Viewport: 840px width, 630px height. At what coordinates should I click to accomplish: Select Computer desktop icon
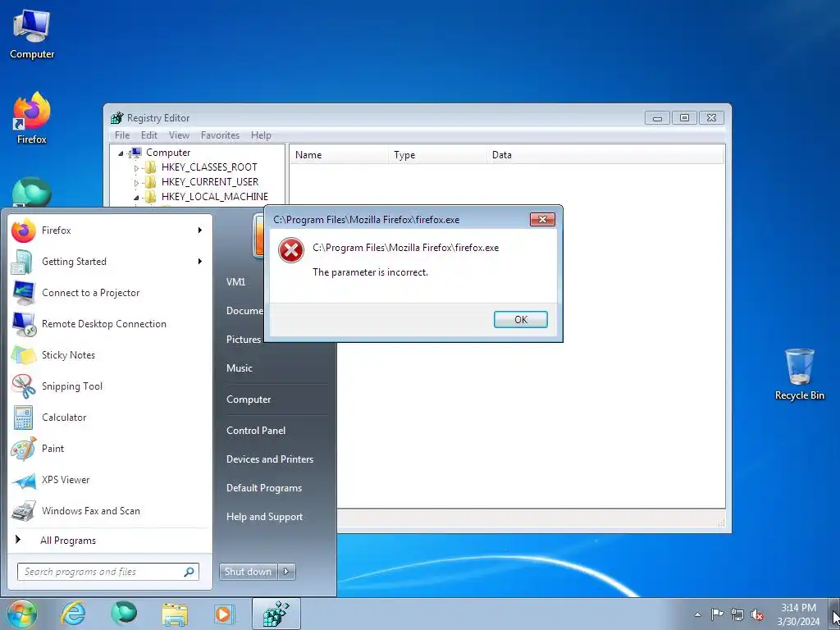pos(32,34)
